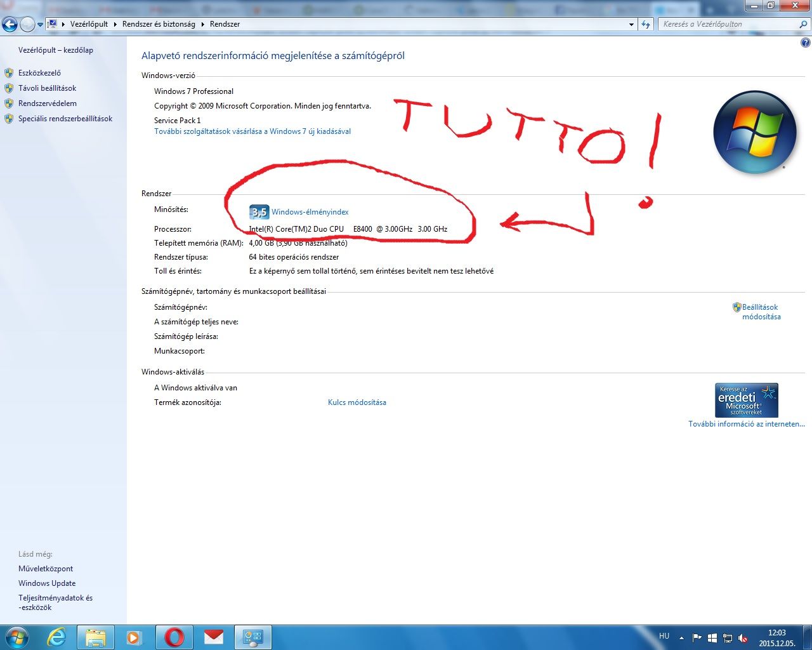Screen dimensions: 812x650
Task: Click the Vezérlőpult breadcrumb segment
Action: (x=89, y=24)
